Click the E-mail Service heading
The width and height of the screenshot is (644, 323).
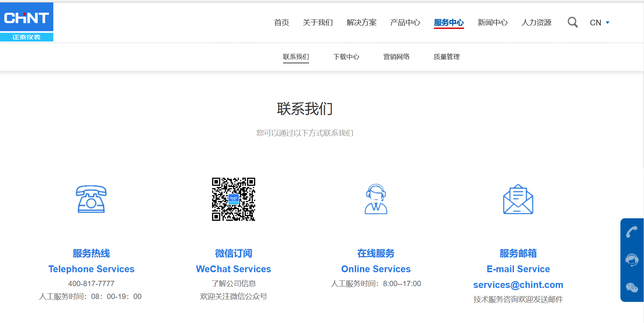518,269
